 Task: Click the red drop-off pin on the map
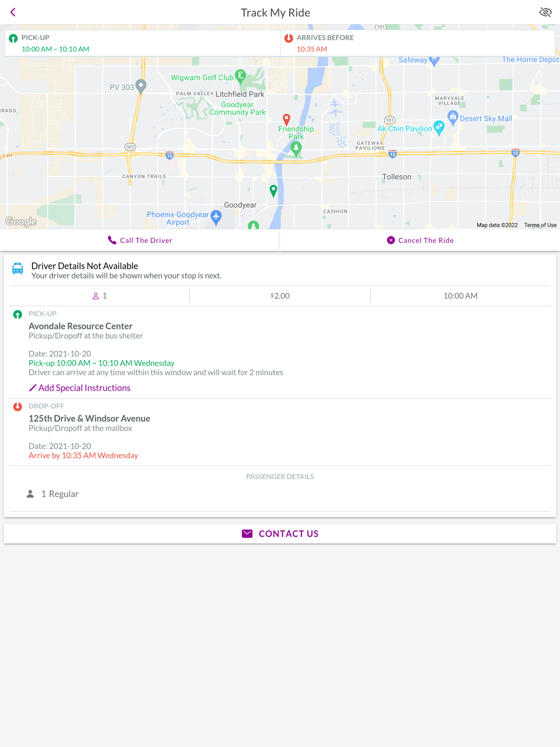[x=287, y=119]
